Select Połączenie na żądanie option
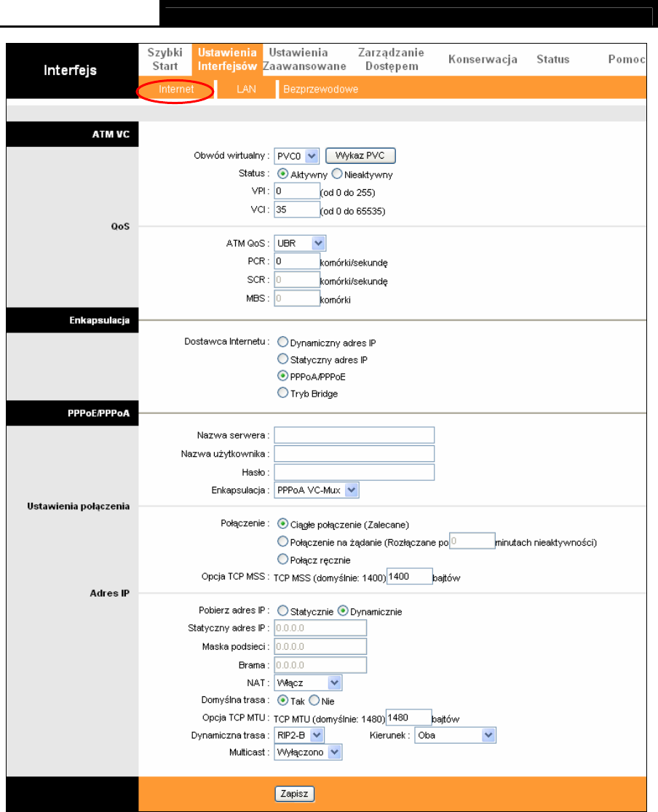The image size is (658, 812). 282,541
